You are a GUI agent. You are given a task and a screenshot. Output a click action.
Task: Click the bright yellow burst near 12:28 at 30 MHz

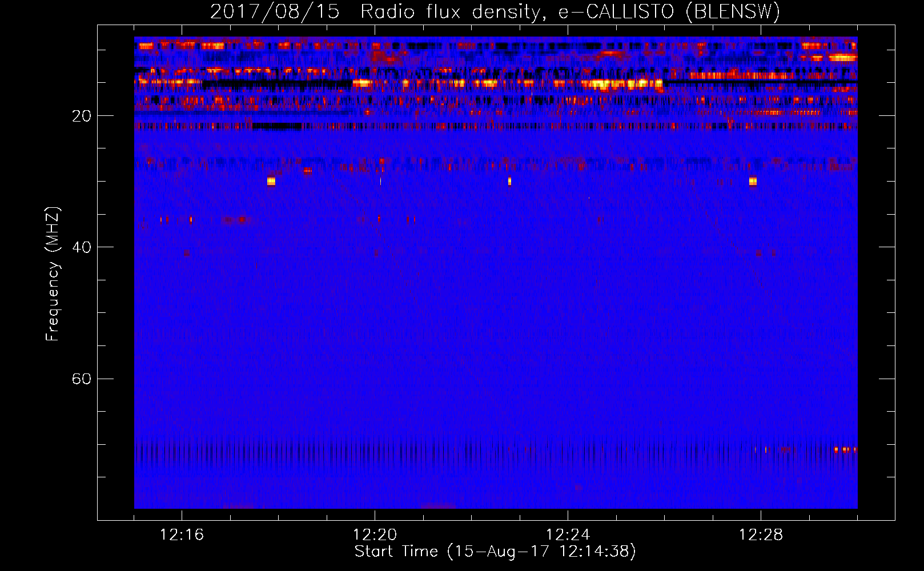pos(753,182)
